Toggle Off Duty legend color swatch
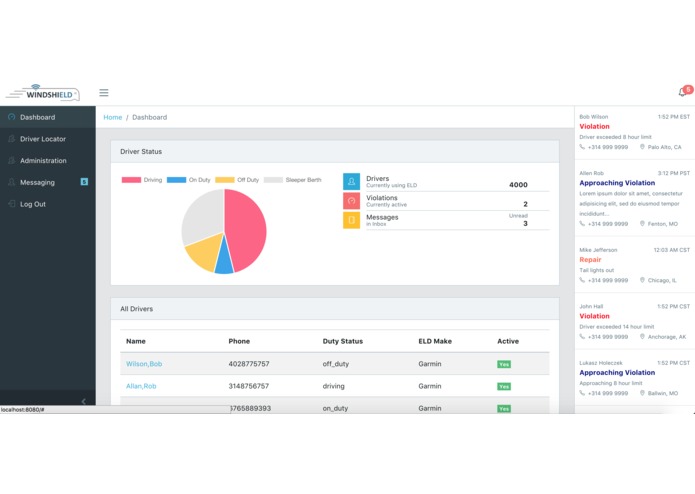 (225, 180)
